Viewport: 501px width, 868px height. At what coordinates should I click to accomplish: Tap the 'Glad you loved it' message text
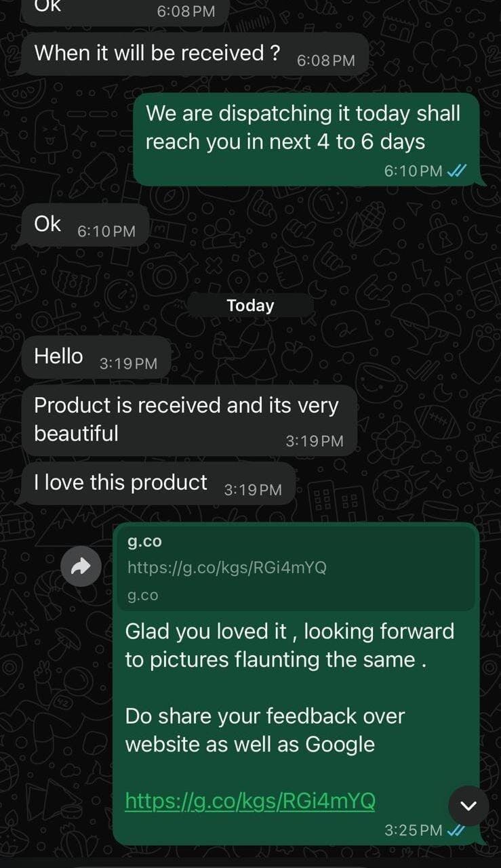(x=289, y=645)
